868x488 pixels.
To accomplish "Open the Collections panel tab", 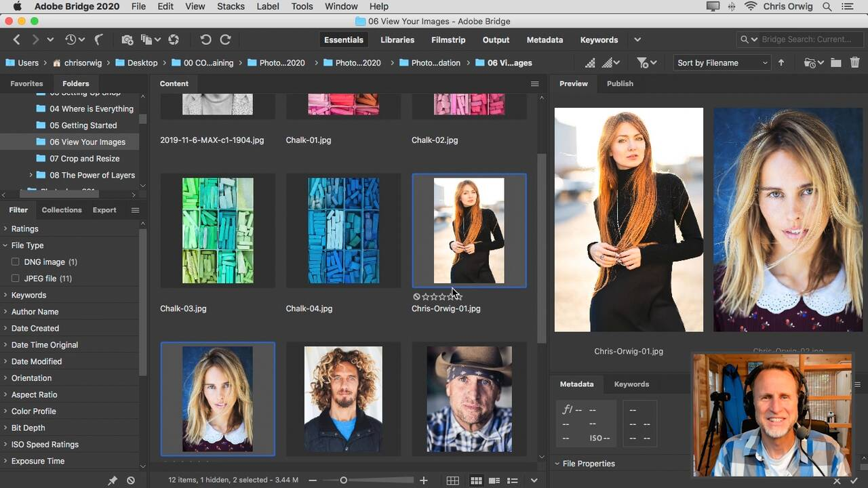I will (61, 210).
